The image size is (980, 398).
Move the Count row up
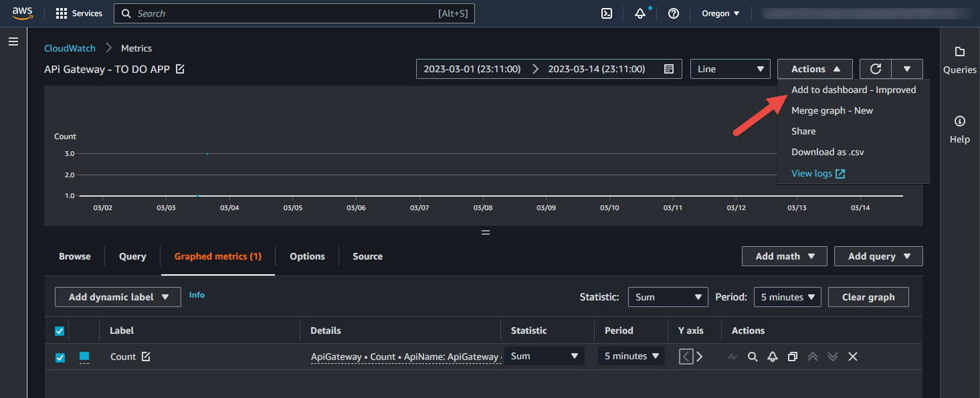pos(813,357)
